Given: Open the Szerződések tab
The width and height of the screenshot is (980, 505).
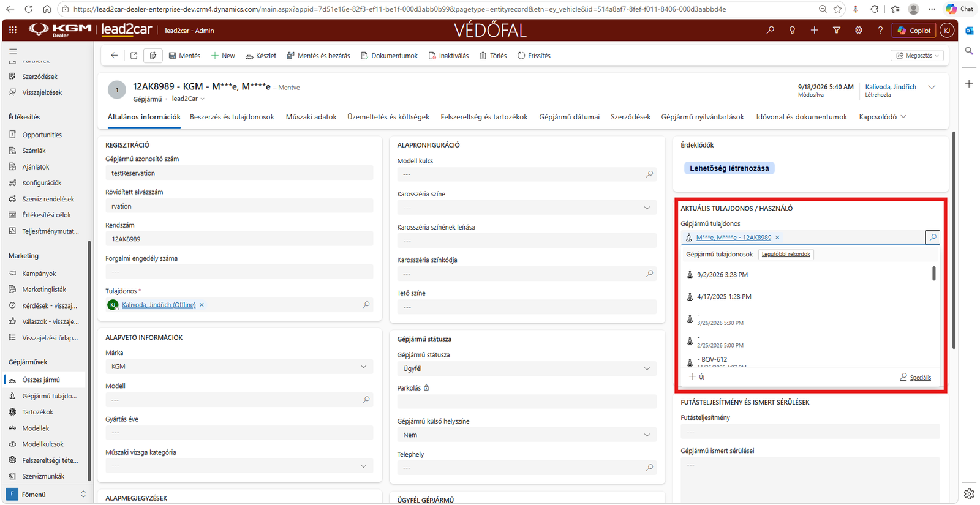Looking at the screenshot, I should [x=630, y=117].
